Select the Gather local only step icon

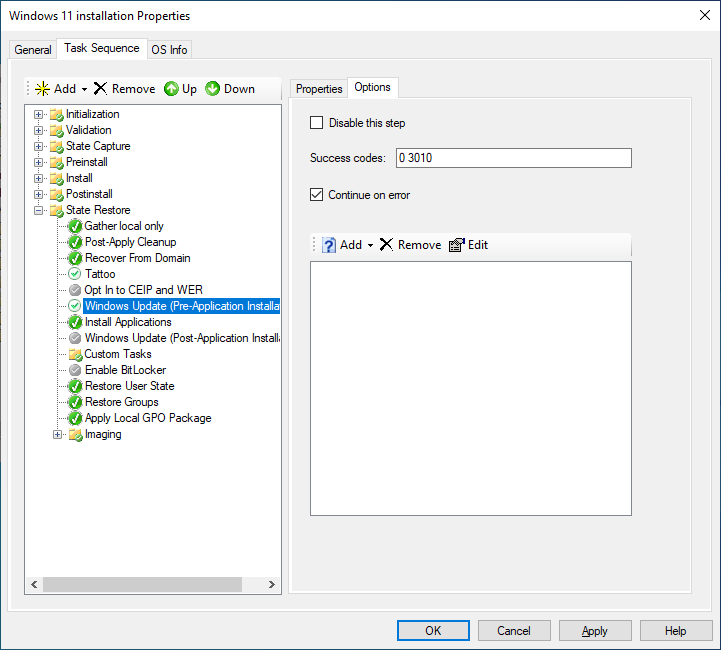coord(75,226)
